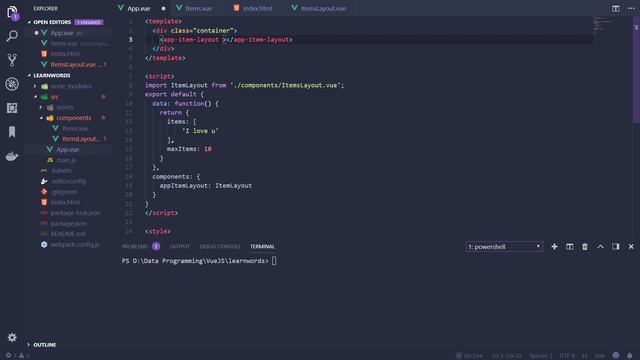Screen dimensions: 640x360
Task: Change file encoding UTF-8
Action: [x=567, y=356]
